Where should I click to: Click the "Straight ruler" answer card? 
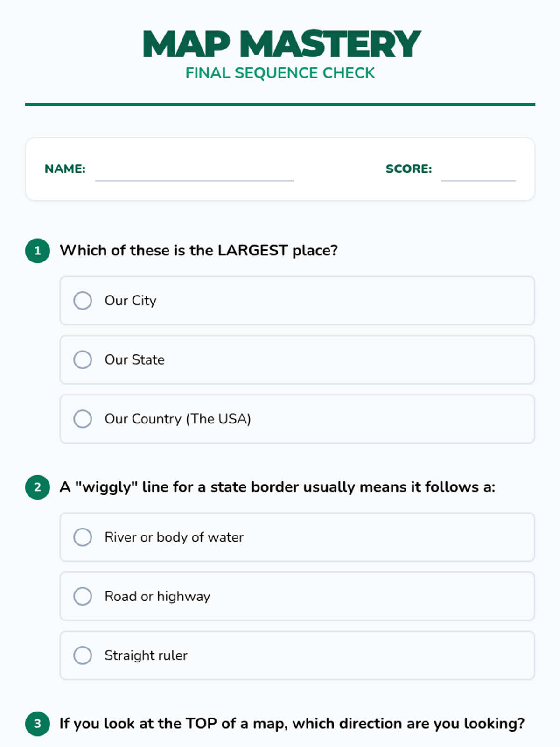coord(297,655)
